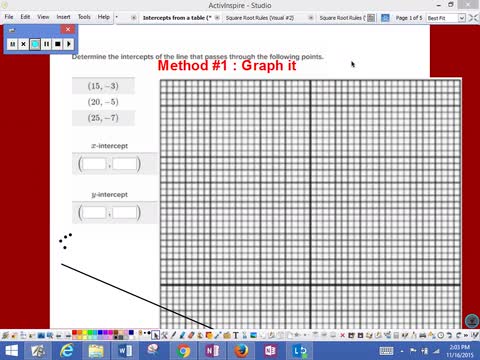Play the recording in recorder panel
This screenshot has height=360, width=480.
click(x=69, y=44)
